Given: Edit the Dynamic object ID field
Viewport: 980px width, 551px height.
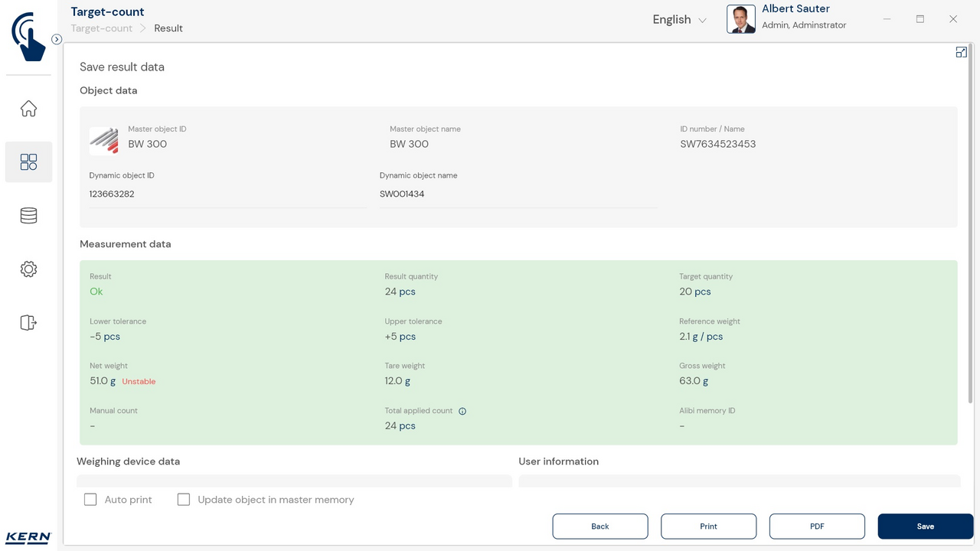Looking at the screenshot, I should pos(227,194).
